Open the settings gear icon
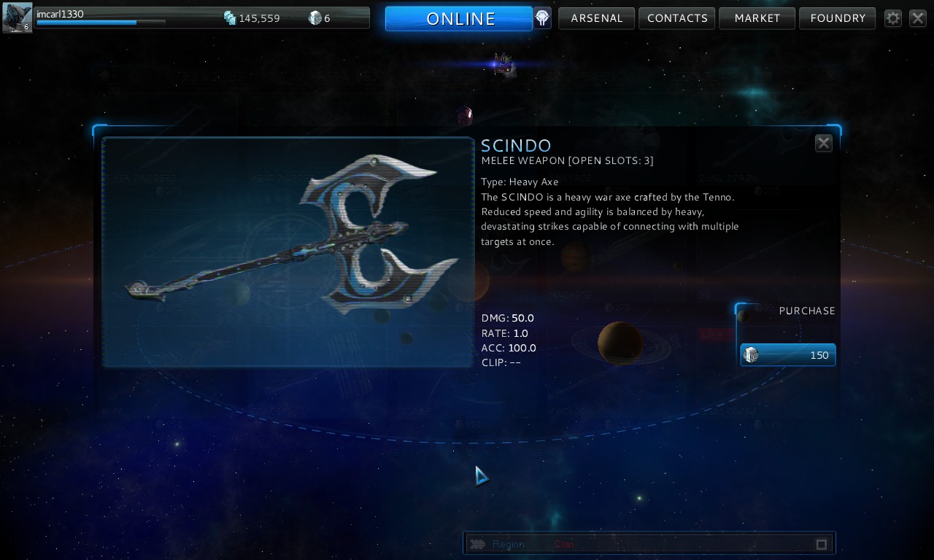 click(893, 18)
